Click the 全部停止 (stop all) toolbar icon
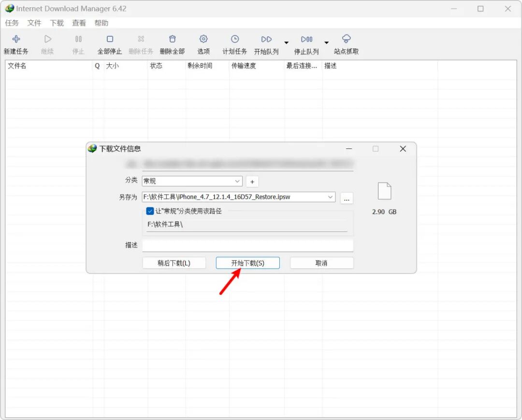 [110, 39]
